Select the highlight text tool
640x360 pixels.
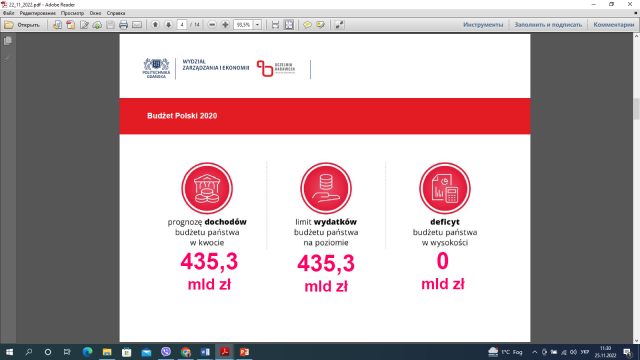coord(321,25)
